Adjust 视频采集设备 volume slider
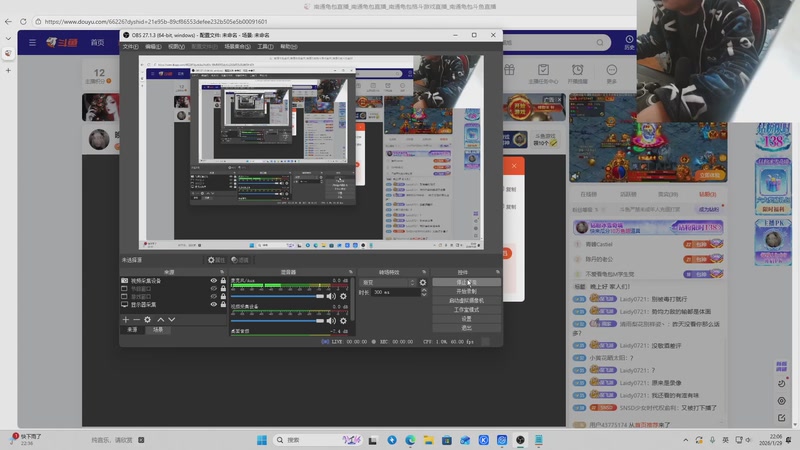The image size is (800, 450). (277, 321)
